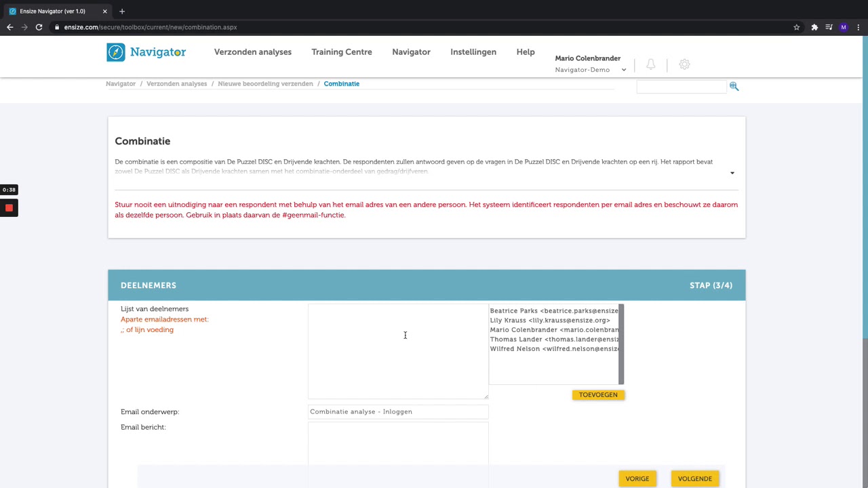This screenshot has height=488, width=868.
Task: Open the Help menu
Action: pyautogui.click(x=526, y=52)
